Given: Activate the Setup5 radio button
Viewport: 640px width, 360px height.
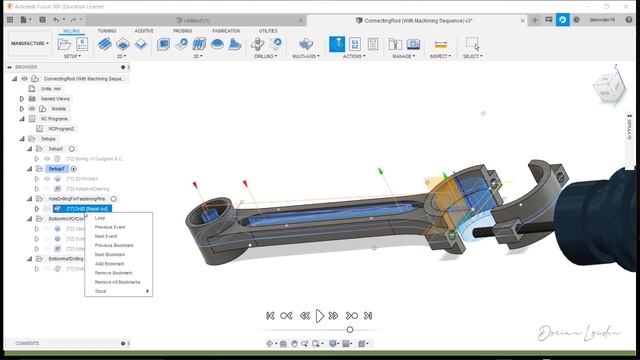Looking at the screenshot, I should [72, 149].
